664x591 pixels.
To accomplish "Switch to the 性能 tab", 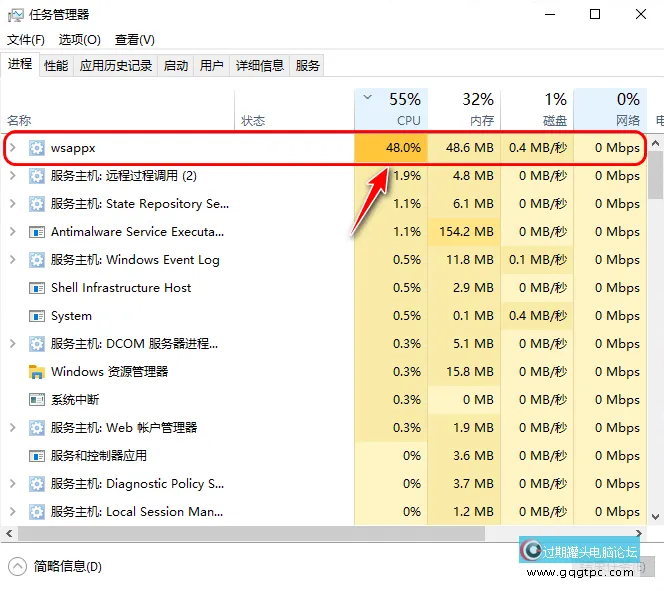I will pyautogui.click(x=56, y=66).
